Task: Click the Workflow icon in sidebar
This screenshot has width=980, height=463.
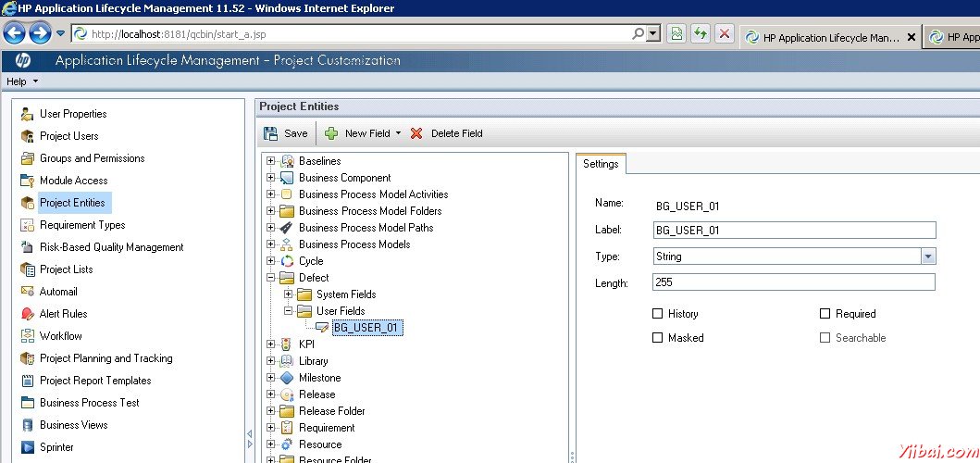Action: click(x=27, y=336)
